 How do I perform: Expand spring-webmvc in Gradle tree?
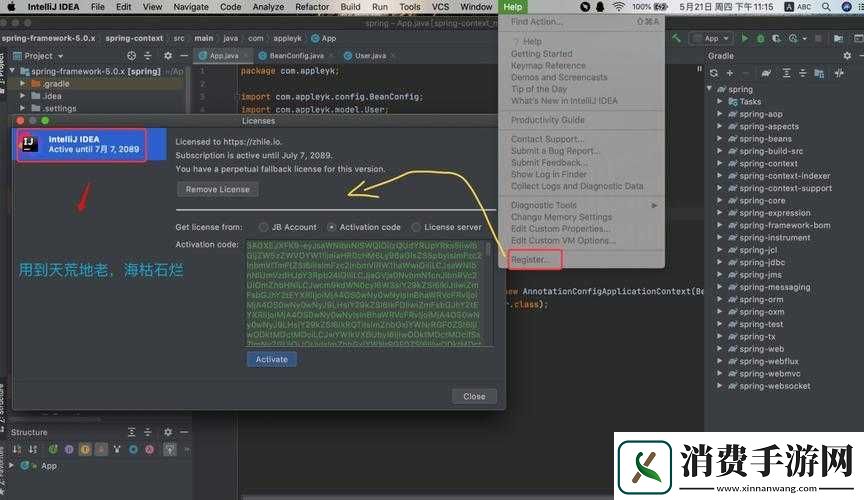[x=720, y=374]
